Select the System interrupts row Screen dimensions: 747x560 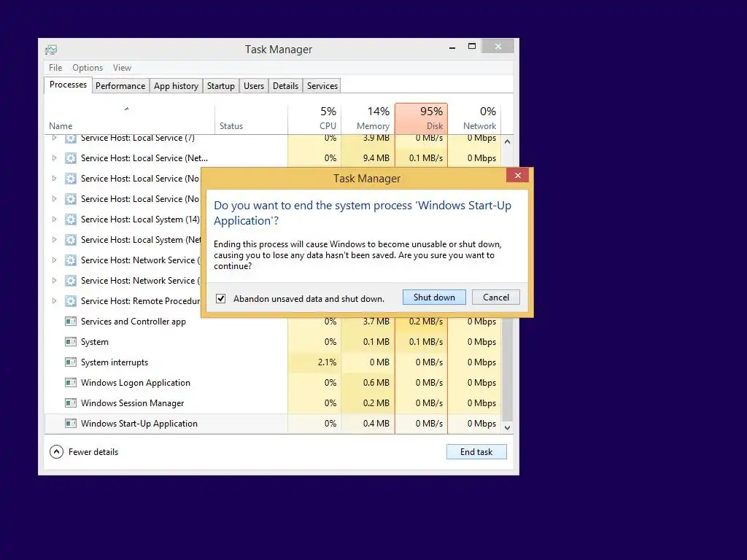pos(273,362)
